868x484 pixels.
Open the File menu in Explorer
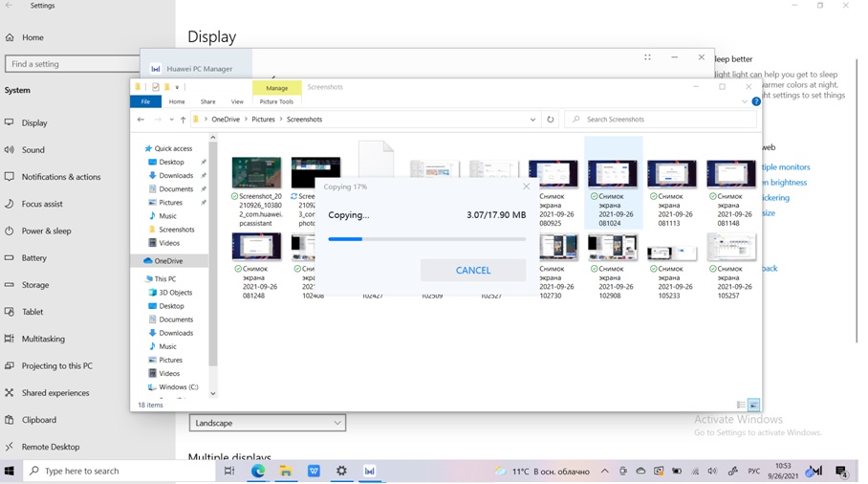(x=145, y=101)
